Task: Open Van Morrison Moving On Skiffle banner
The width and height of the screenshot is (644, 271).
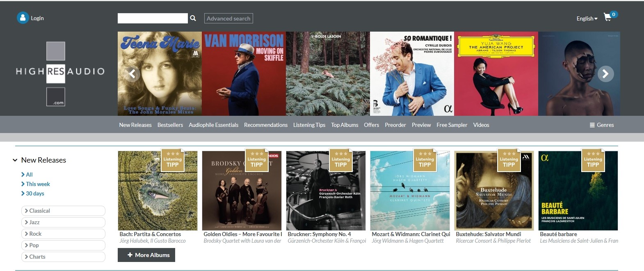Action: point(244,74)
